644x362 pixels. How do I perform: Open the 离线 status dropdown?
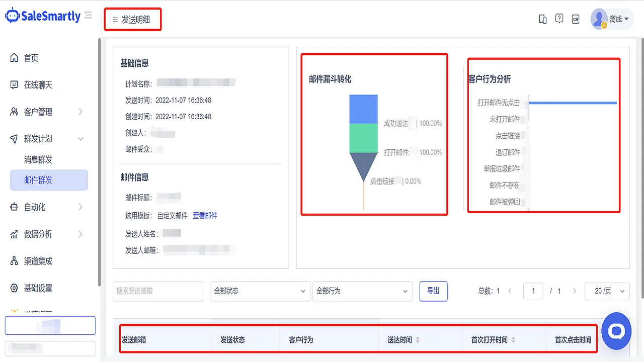615,18
